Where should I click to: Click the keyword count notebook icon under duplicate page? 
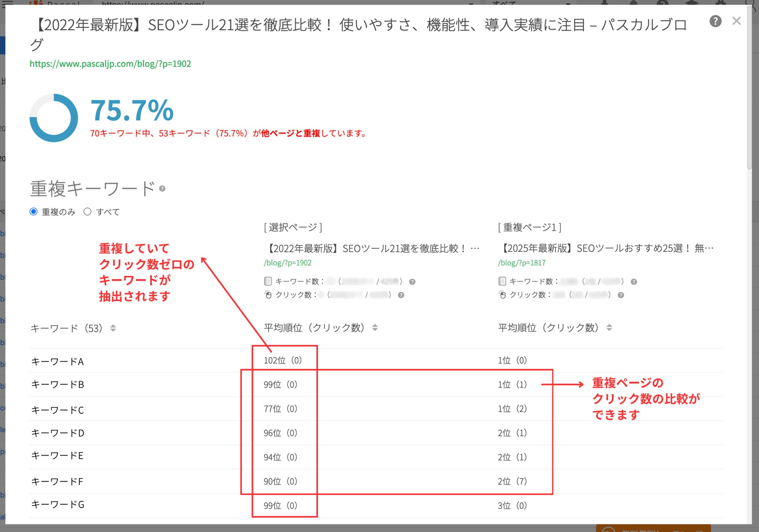coord(502,281)
